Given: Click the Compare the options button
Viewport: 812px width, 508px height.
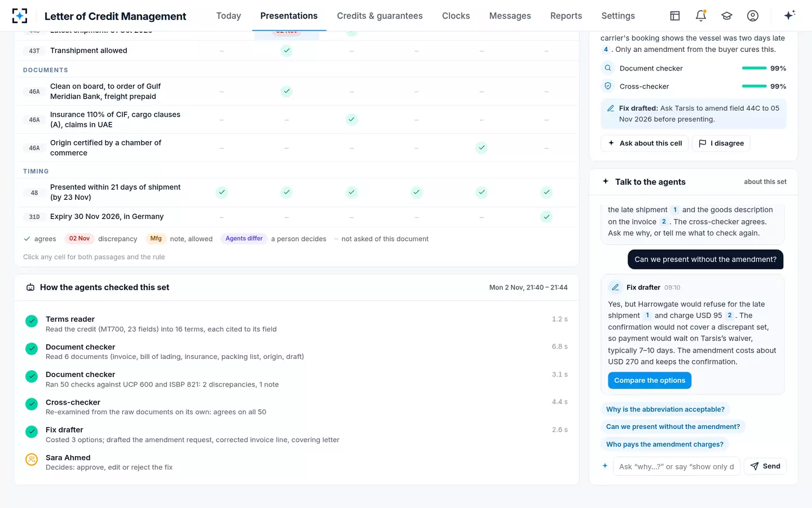Looking at the screenshot, I should pos(650,380).
